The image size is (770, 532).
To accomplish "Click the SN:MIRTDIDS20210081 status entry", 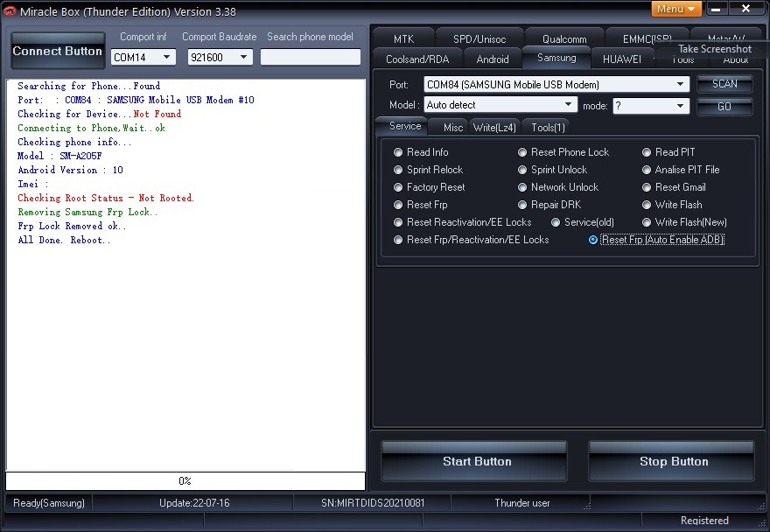I will point(373,503).
